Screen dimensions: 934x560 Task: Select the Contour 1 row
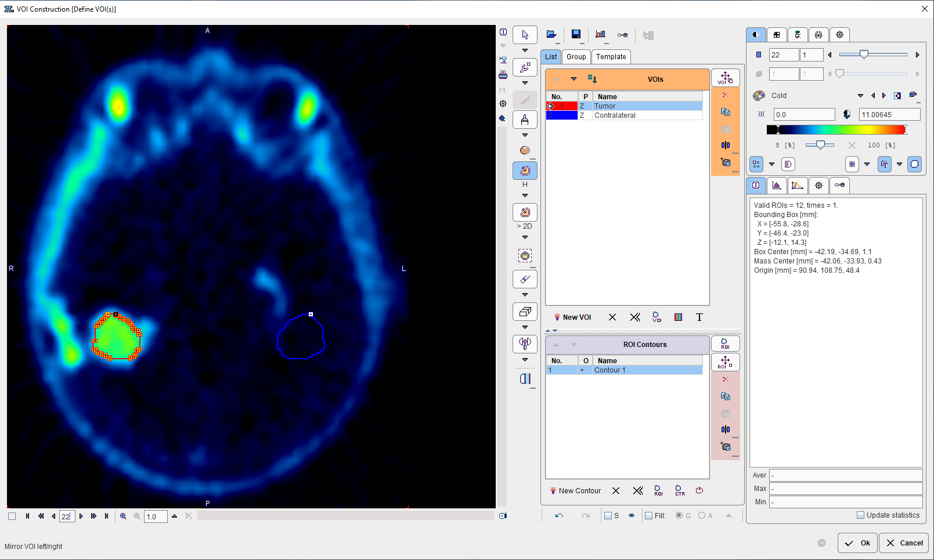click(624, 370)
